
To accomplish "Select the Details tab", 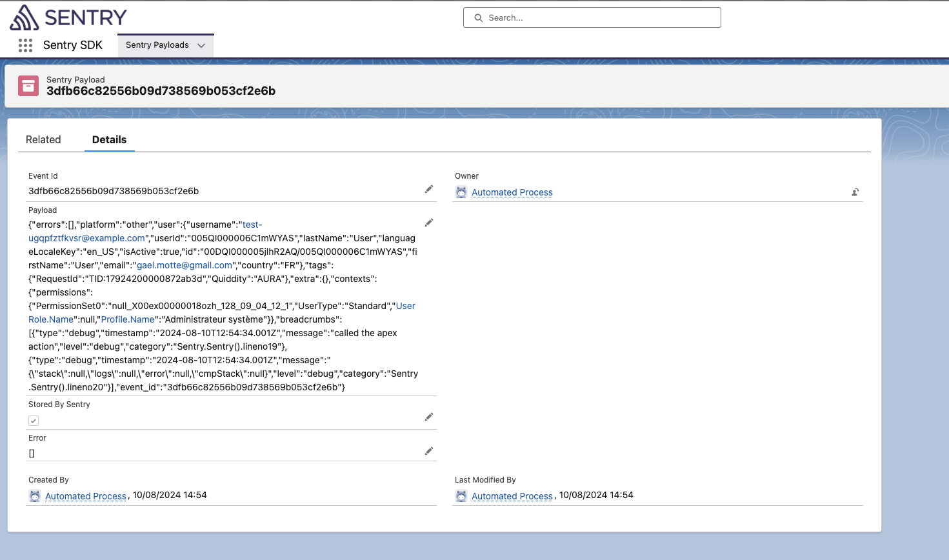I will click(110, 139).
